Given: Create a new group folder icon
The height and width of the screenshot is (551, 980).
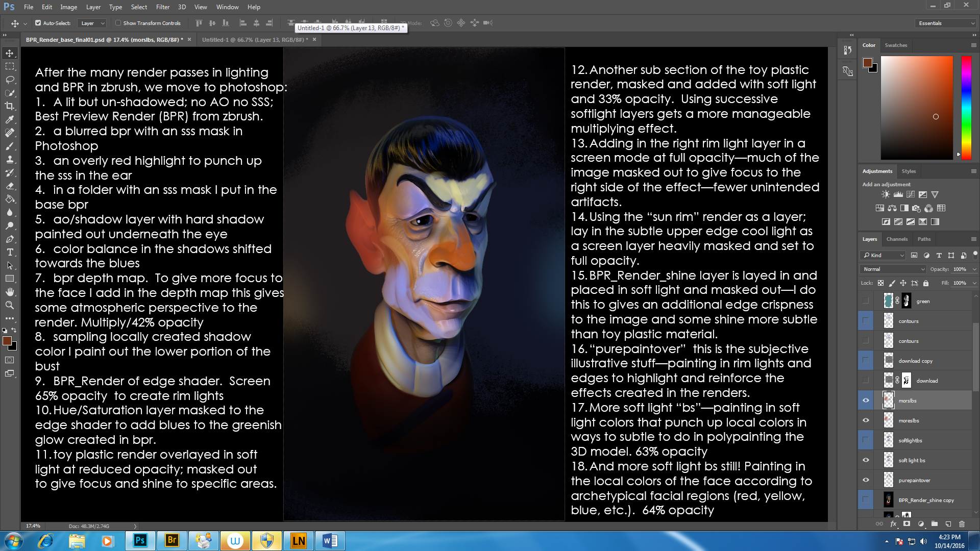Looking at the screenshot, I should point(934,524).
